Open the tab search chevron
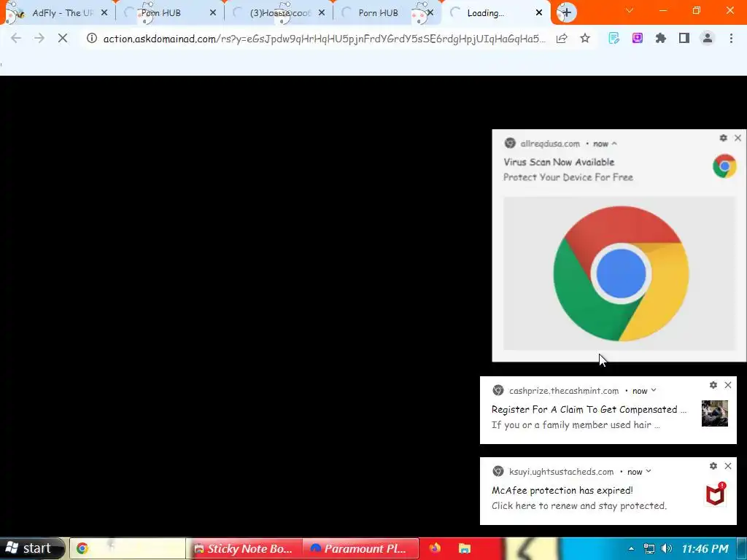The width and height of the screenshot is (747, 560). click(x=630, y=10)
